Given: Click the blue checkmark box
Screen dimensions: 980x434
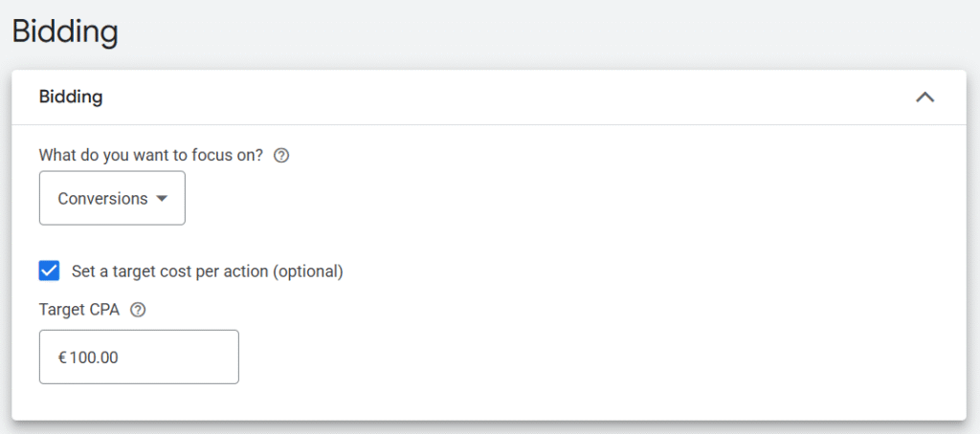Looking at the screenshot, I should tap(50, 271).
